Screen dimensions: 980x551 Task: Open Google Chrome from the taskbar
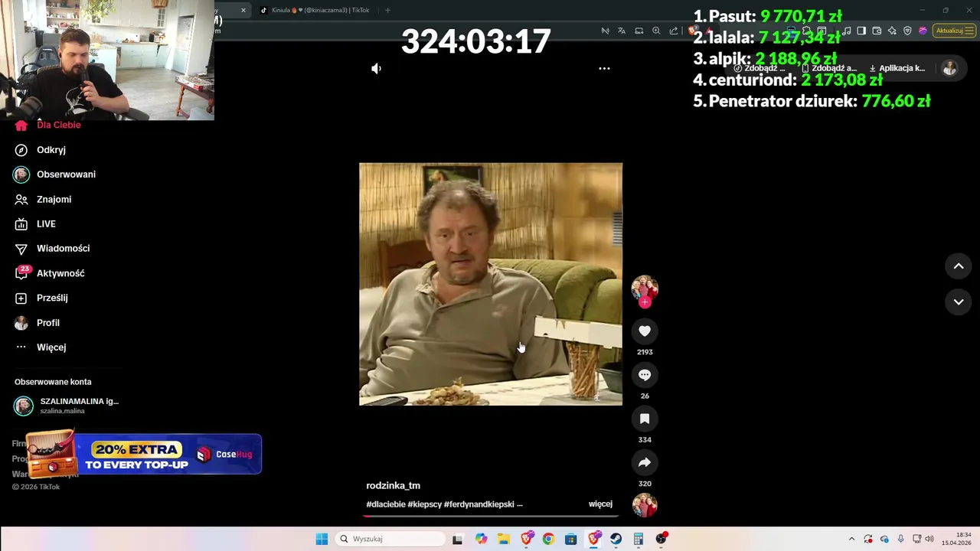point(548,539)
